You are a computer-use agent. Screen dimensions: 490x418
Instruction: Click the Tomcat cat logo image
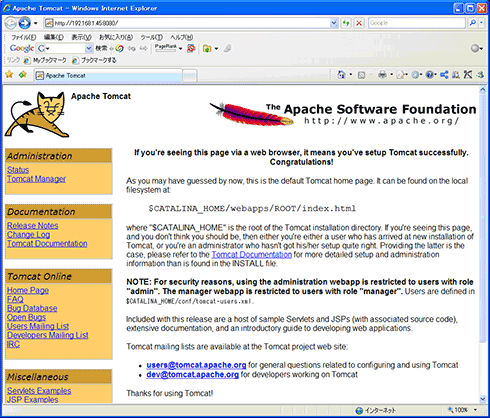[x=37, y=114]
